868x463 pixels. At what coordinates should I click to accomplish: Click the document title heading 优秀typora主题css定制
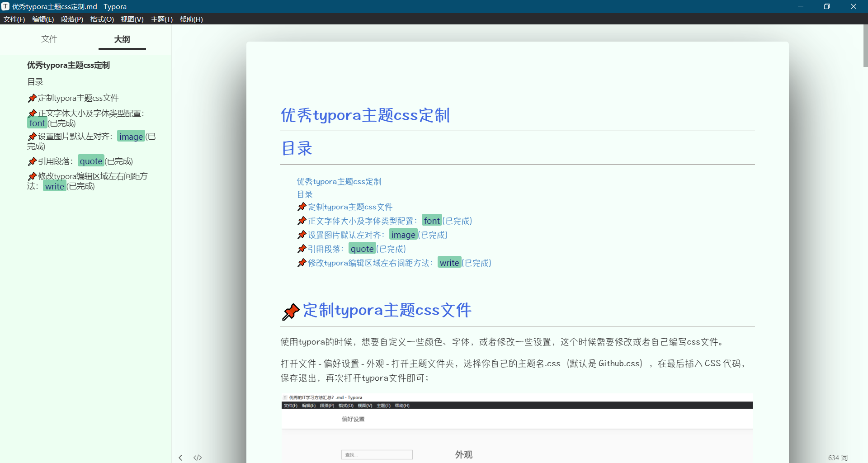click(365, 115)
